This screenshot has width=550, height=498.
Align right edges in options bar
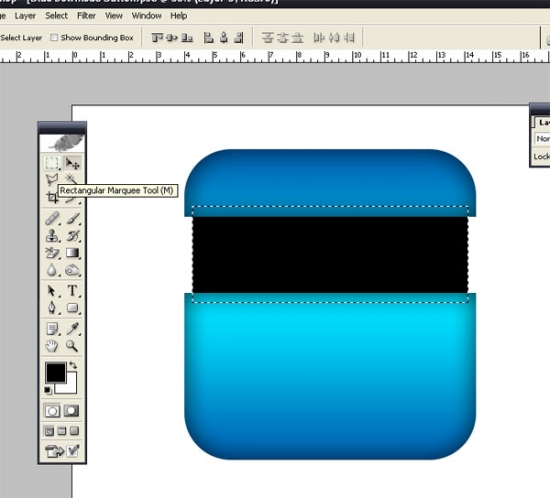click(239, 38)
